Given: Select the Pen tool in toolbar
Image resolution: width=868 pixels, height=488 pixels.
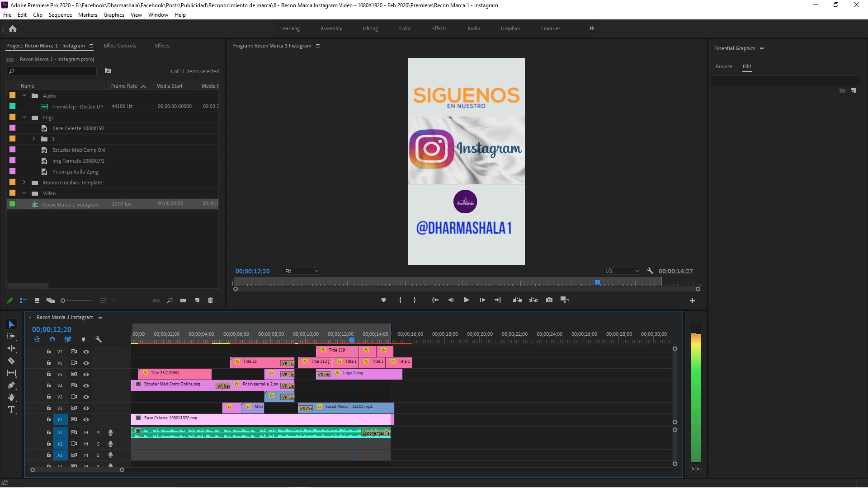Looking at the screenshot, I should coord(11,385).
